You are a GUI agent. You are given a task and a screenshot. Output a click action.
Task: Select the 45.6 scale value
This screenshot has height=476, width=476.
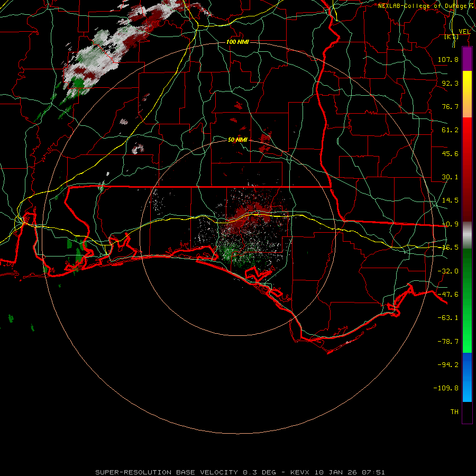[x=450, y=153]
